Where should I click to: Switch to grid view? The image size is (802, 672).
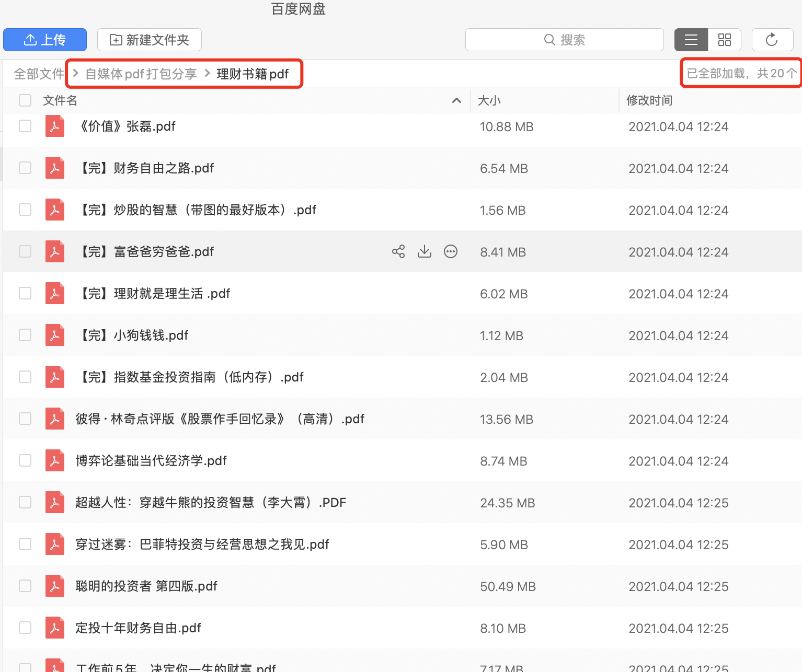[725, 39]
